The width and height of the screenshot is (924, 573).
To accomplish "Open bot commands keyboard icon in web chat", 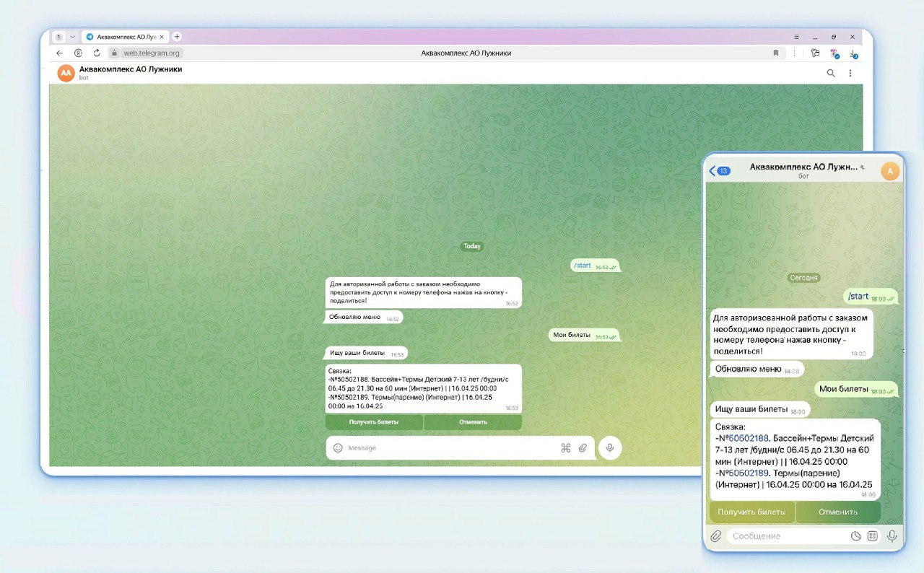I will click(566, 447).
